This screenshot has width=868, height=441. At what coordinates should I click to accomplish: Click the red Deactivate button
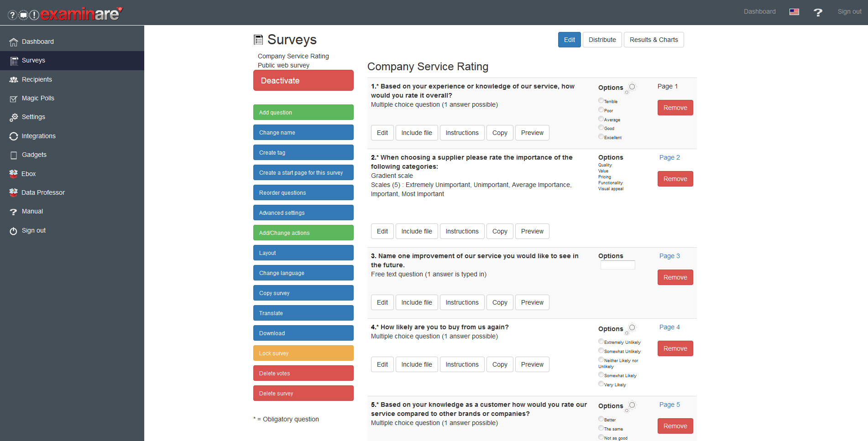[x=303, y=80]
